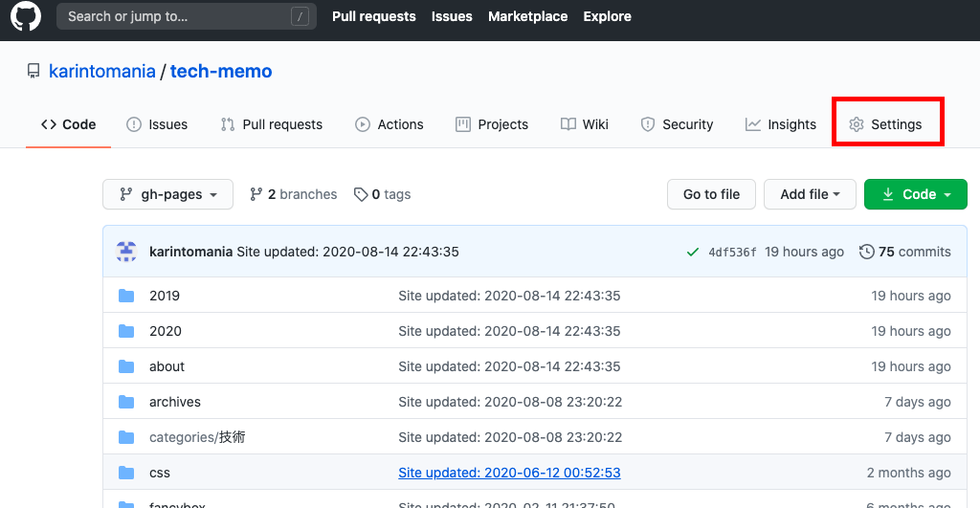This screenshot has height=508, width=980.
Task: Click the underlined Site updated: 2020-06-12 00:52:53 link
Action: (x=509, y=473)
